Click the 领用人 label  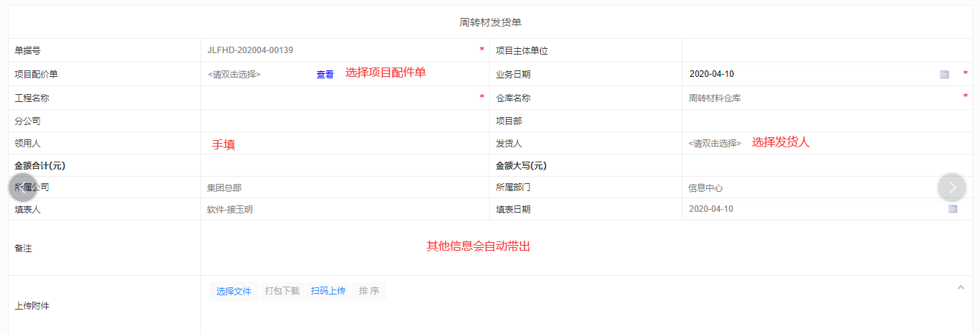click(27, 144)
